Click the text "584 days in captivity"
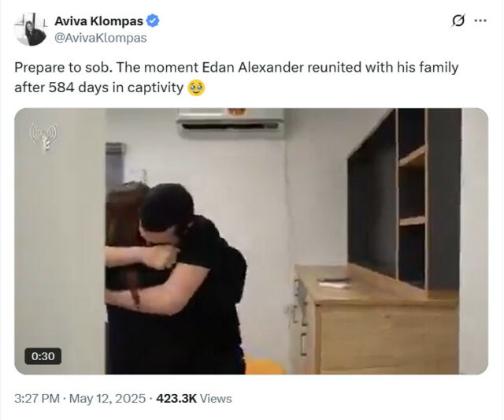This screenshot has width=504, height=420. tap(116, 87)
